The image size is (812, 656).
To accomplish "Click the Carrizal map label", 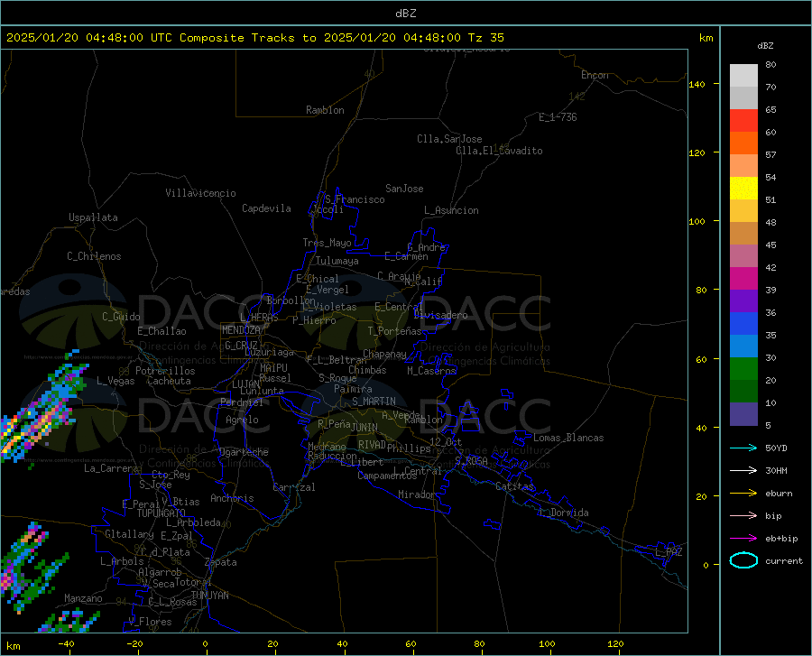I will coord(294,487).
